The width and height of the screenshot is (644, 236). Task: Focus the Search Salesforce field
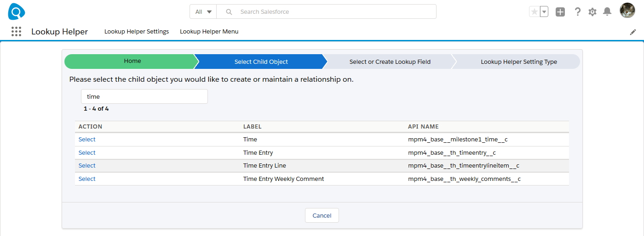(x=326, y=12)
